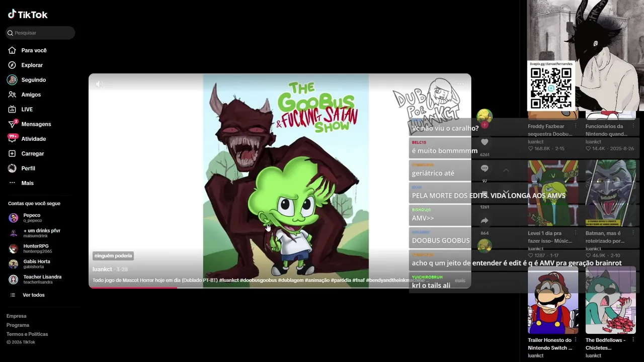Open the Empresa footer link

pos(17,316)
